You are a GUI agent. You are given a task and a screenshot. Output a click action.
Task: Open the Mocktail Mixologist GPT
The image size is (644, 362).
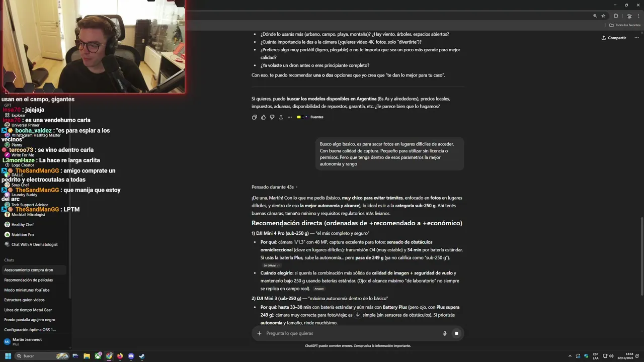pyautogui.click(x=33, y=215)
